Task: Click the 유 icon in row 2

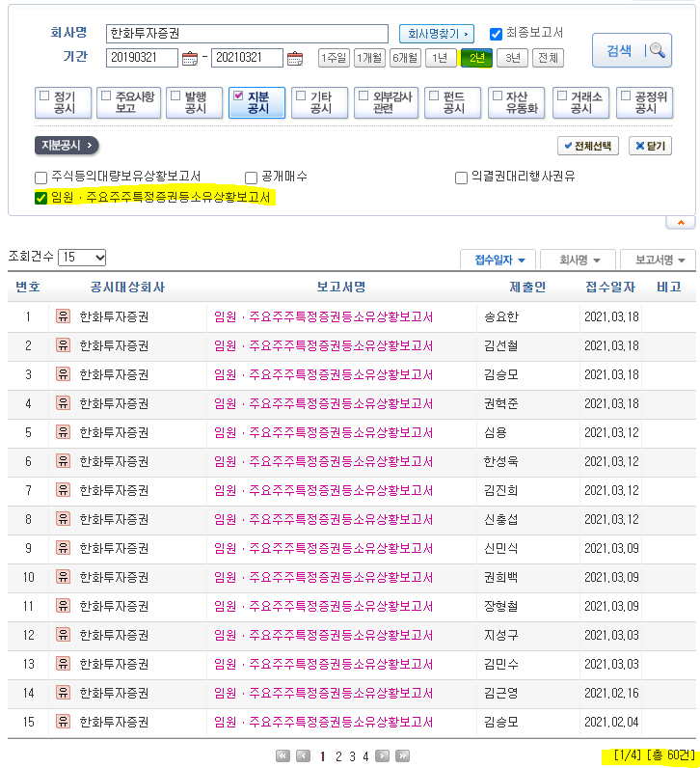Action: [63, 345]
